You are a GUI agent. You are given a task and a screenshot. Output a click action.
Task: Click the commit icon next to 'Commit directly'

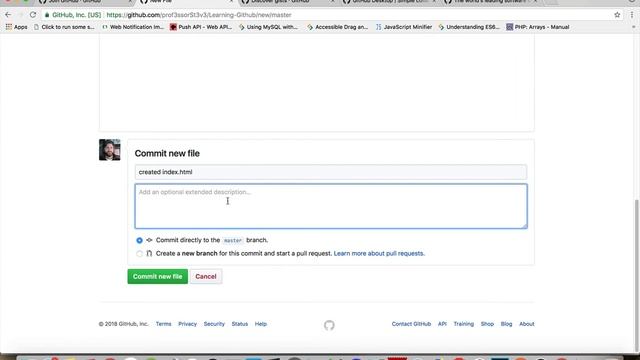149,240
